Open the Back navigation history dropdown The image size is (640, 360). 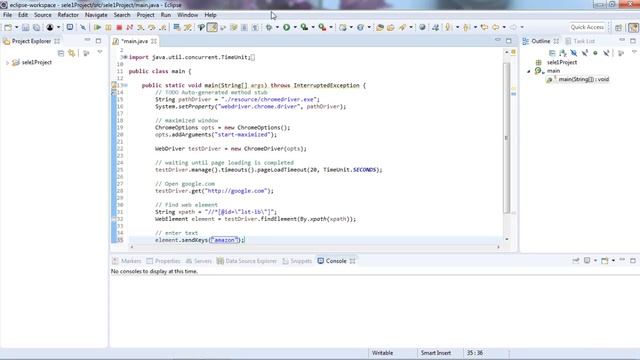tap(504, 27)
